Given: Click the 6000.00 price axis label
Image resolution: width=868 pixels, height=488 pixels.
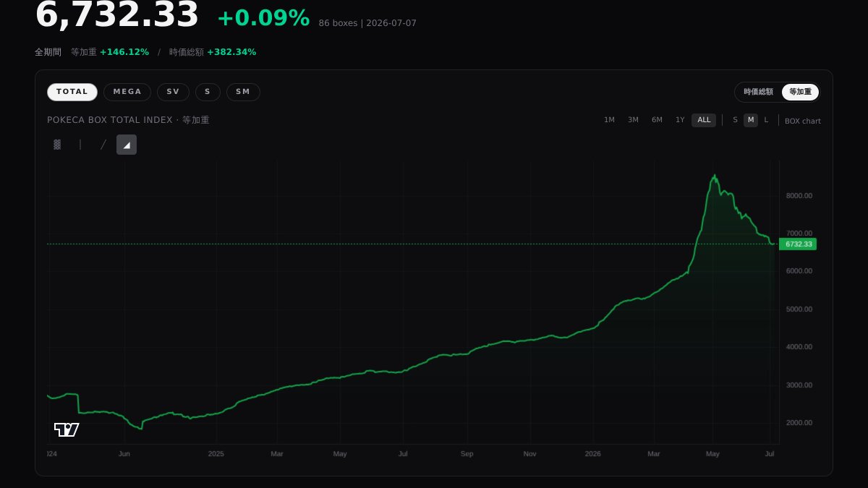Looking at the screenshot, I should (x=799, y=271).
